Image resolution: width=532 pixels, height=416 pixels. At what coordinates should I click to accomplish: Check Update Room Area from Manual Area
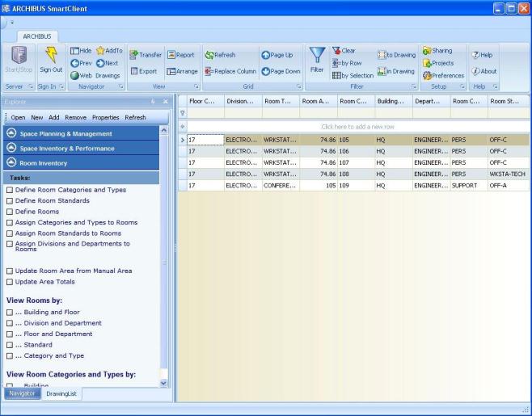(x=10, y=271)
